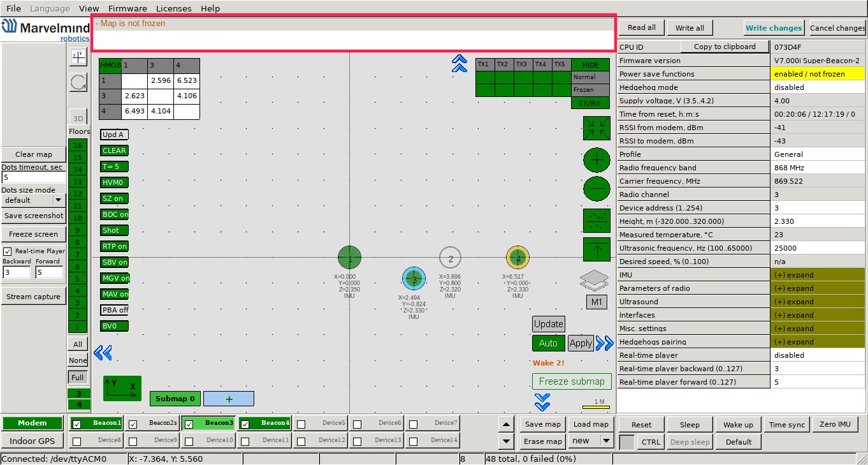Click the Dots timeout seconds input field
Screen dimensions: 868x465
pyautogui.click(x=33, y=177)
